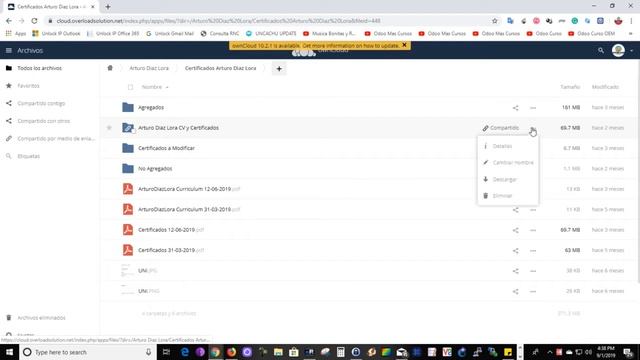Sort files by Nombre column
This screenshot has width=640, height=360.
coord(152,87)
